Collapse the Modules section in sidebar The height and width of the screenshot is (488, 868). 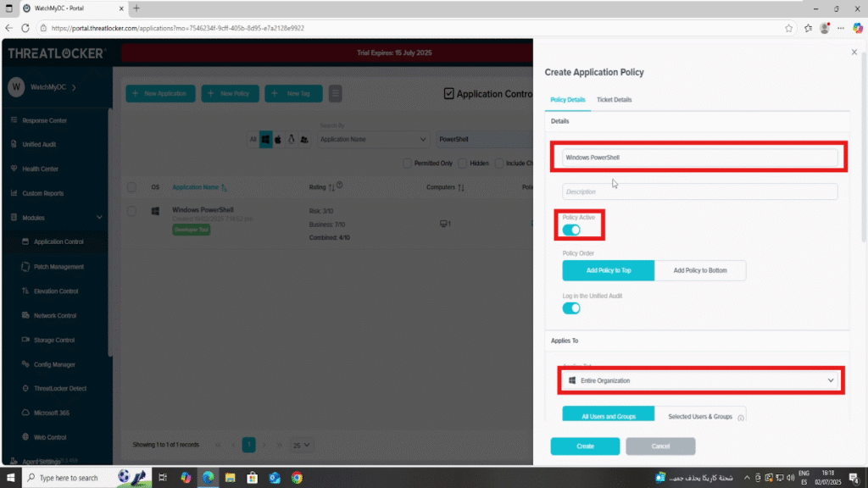(99, 218)
